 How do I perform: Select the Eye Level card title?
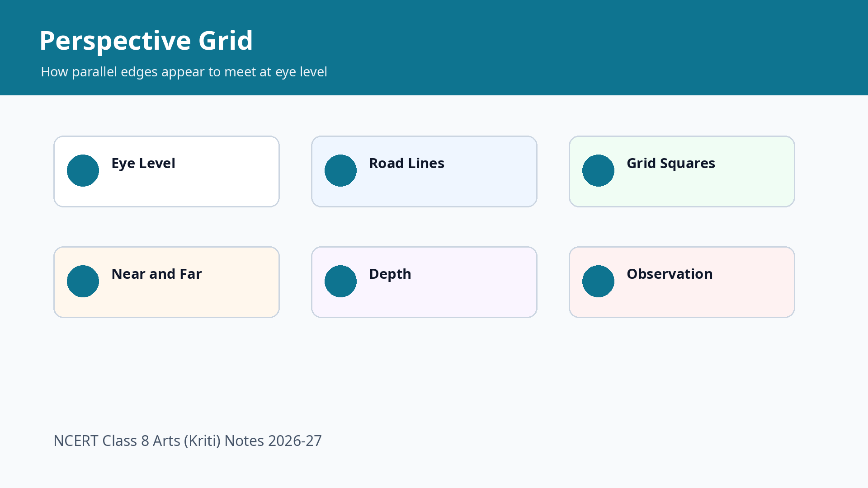point(143,163)
